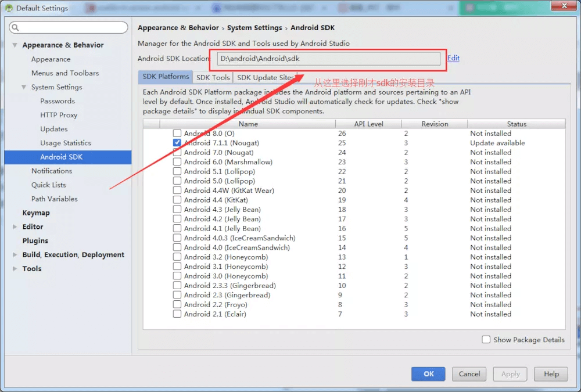The width and height of the screenshot is (581, 392).
Task: Open the SDK Tools tab
Action: click(x=213, y=77)
